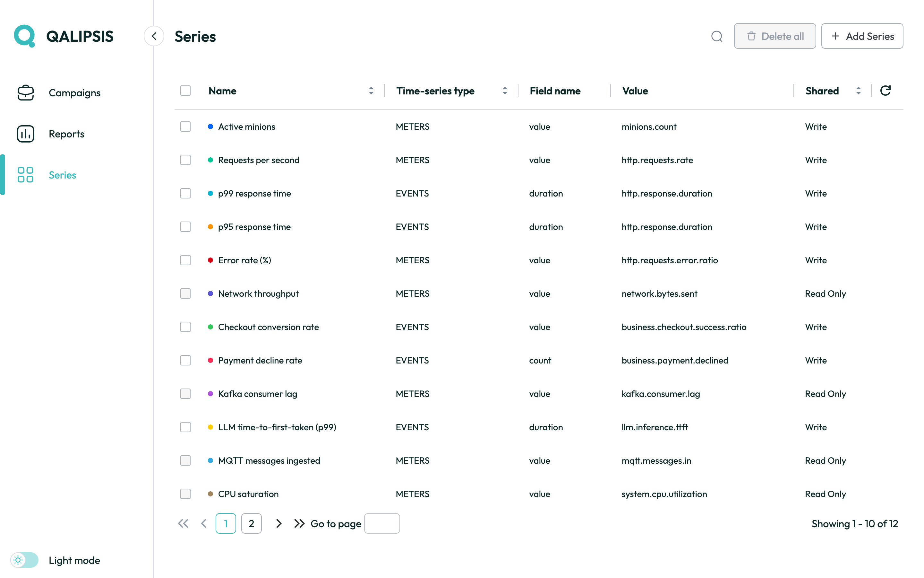The height and width of the screenshot is (578, 924).
Task: Go to the previous page
Action: (x=203, y=523)
